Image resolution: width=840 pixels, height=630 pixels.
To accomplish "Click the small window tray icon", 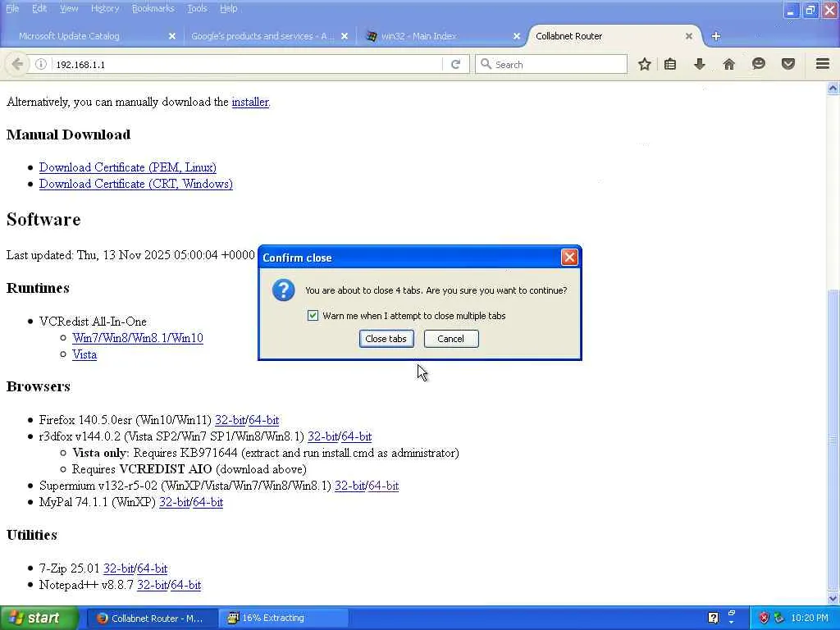I will click(731, 615).
